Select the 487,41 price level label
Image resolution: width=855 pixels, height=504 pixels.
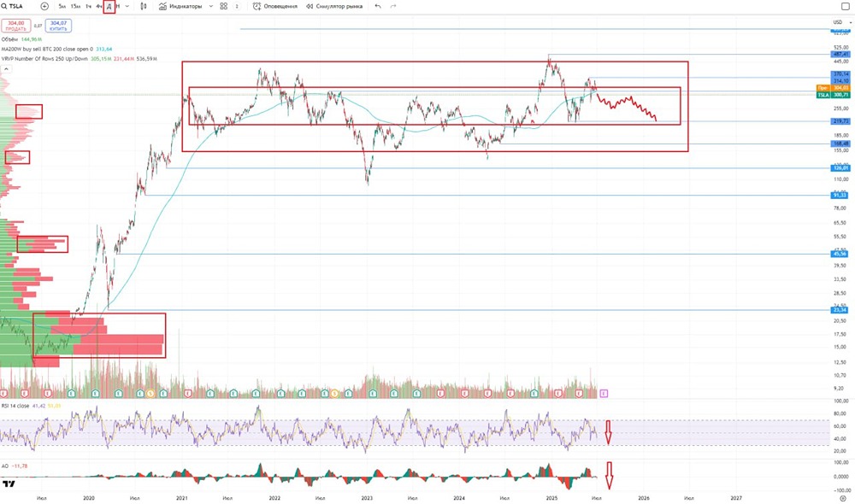[x=840, y=55]
